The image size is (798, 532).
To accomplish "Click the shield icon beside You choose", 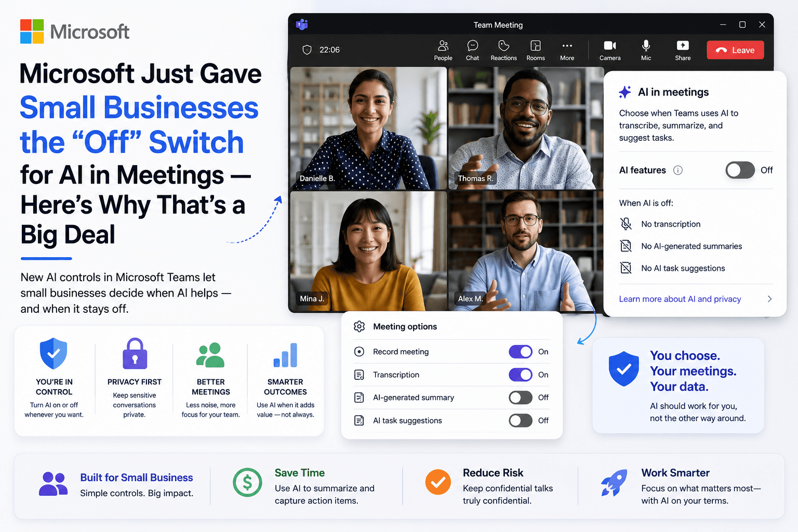I will tap(623, 369).
